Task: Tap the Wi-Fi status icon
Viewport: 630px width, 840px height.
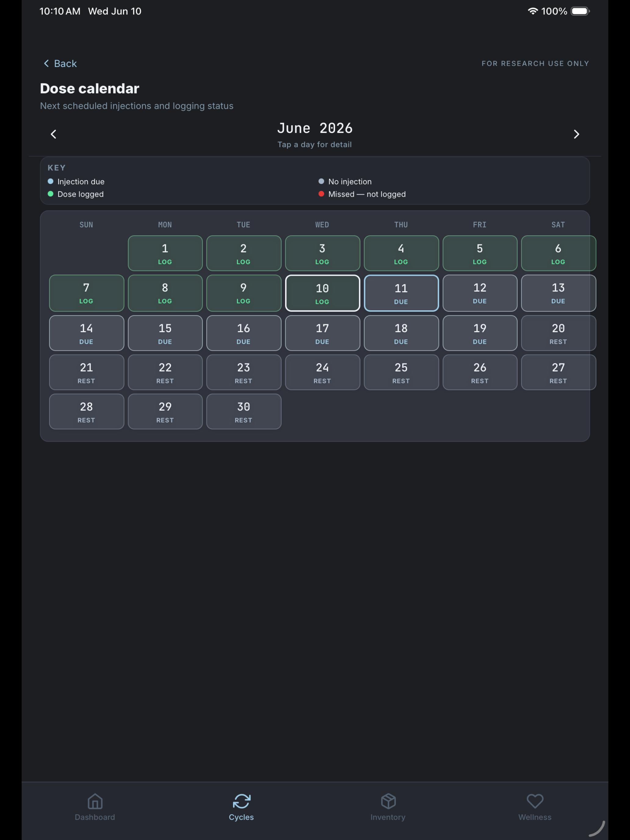Action: click(x=533, y=11)
